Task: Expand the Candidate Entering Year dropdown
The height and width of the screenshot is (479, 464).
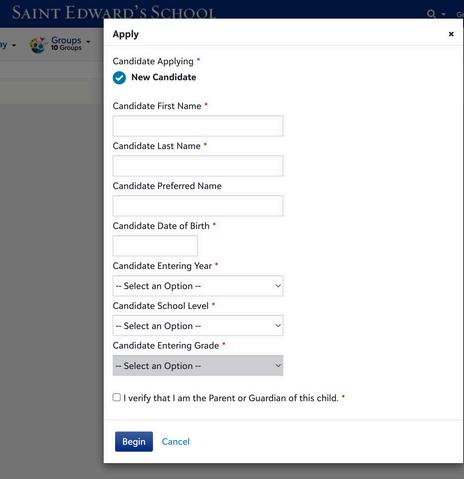Action: (198, 286)
